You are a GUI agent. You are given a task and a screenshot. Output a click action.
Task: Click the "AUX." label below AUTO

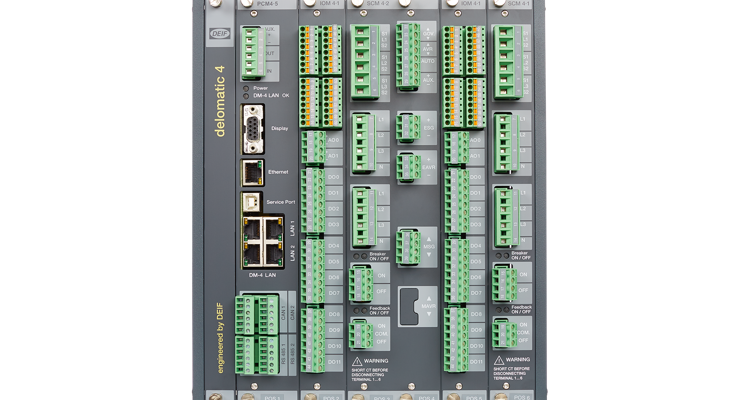click(428, 80)
